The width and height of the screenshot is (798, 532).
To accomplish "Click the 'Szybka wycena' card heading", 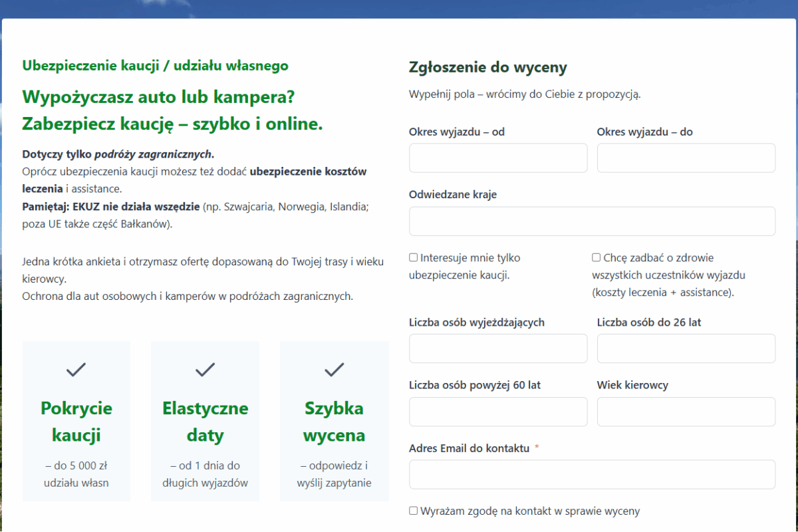I will 334,422.
